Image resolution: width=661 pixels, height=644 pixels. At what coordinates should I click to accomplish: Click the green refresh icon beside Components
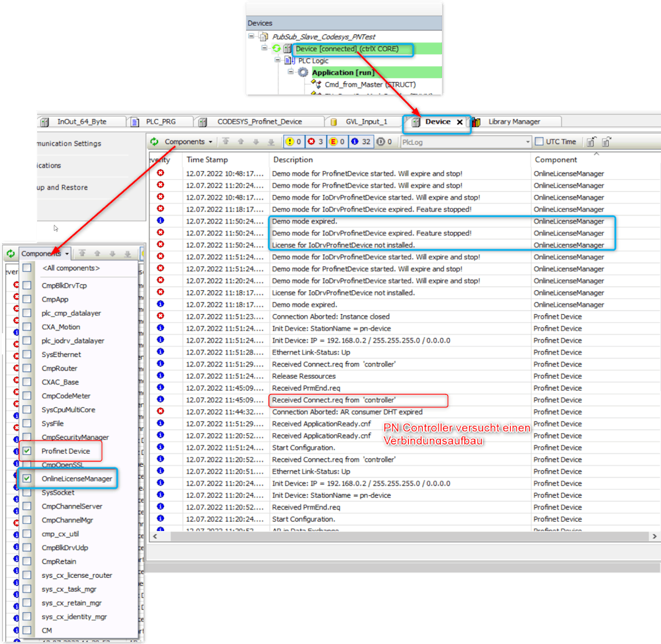pos(154,141)
